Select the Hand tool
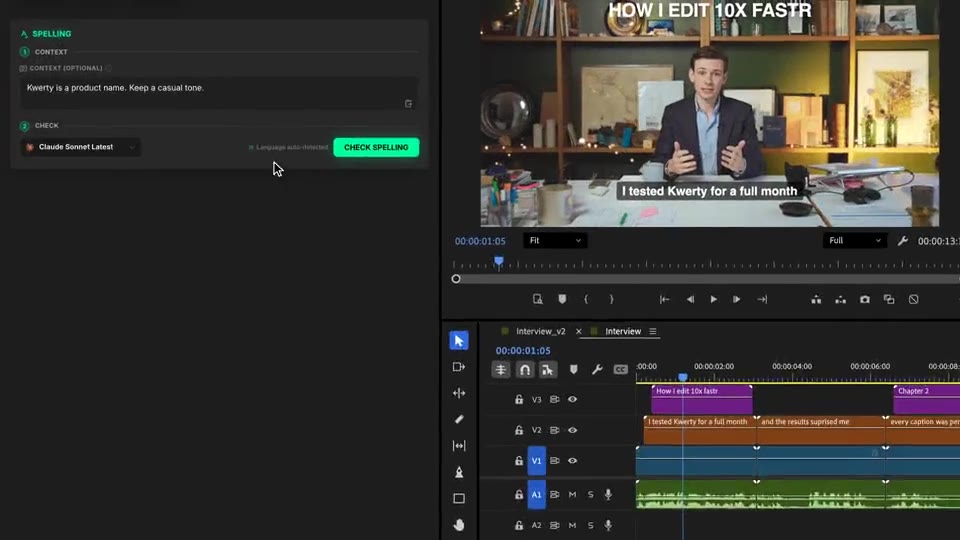 point(459,525)
